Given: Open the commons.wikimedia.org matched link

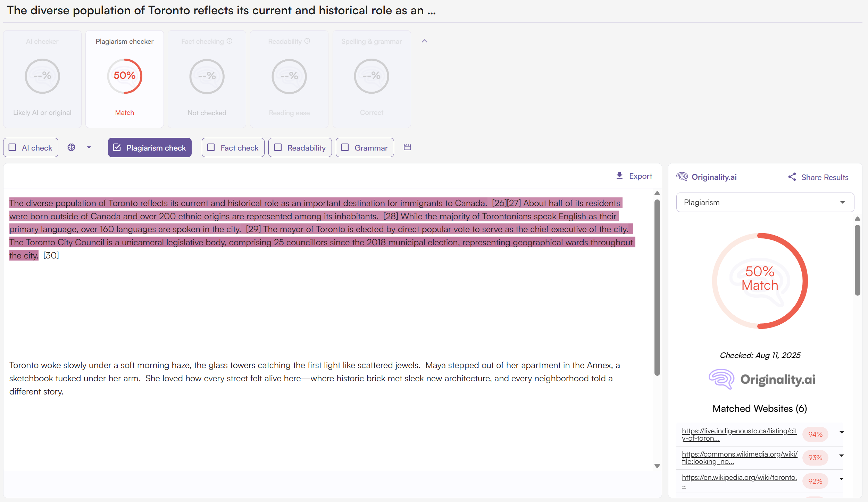Looking at the screenshot, I should coord(740,458).
